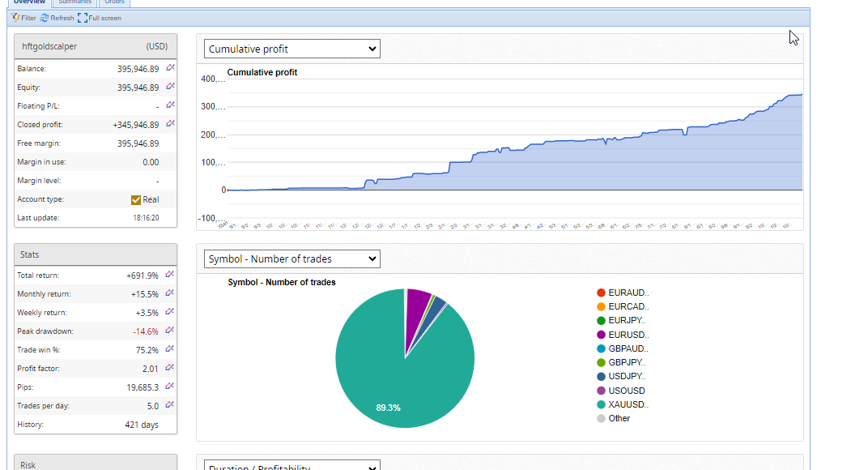The width and height of the screenshot is (868, 470).
Task: Click the XAUUSD teal legend swatch
Action: pyautogui.click(x=601, y=404)
